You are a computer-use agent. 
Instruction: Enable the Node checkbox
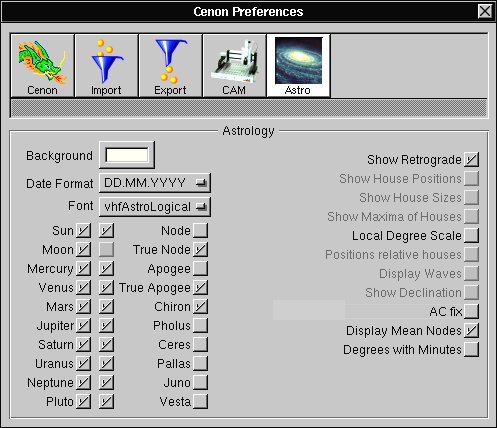(200, 231)
